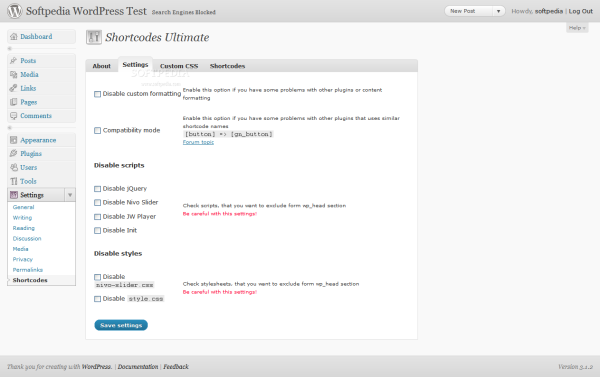Open General settings submenu
The image size is (600, 377).
(x=23, y=207)
